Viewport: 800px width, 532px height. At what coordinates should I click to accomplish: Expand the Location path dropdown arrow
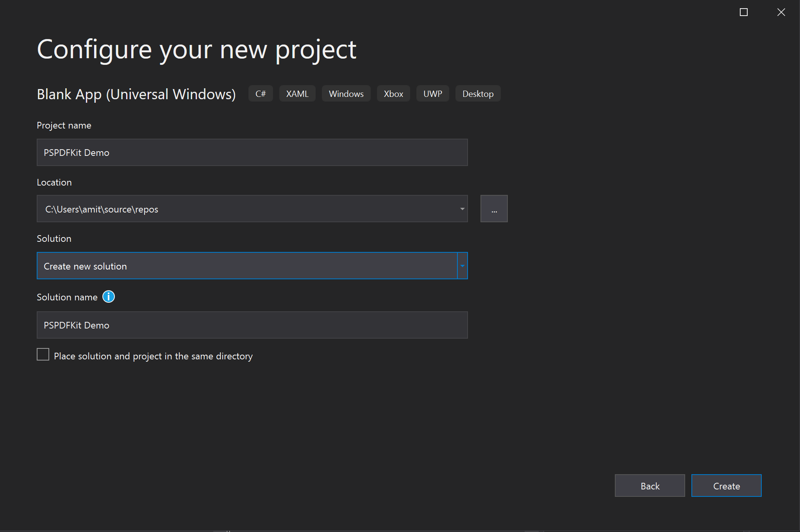pos(462,209)
